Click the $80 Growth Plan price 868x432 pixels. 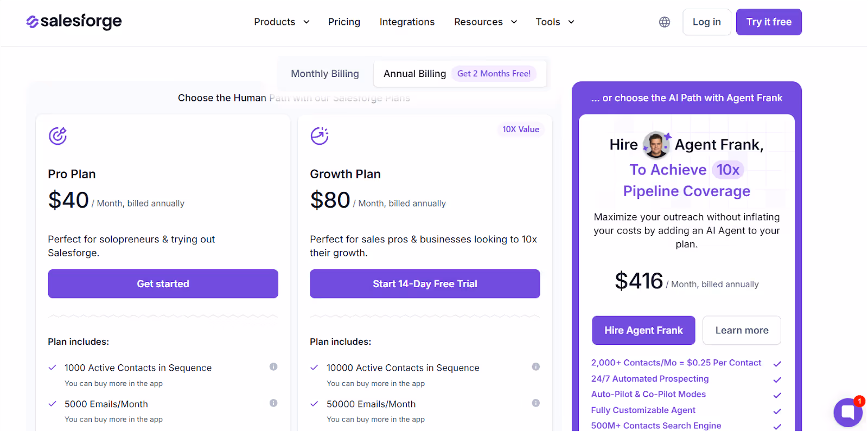[x=330, y=200]
